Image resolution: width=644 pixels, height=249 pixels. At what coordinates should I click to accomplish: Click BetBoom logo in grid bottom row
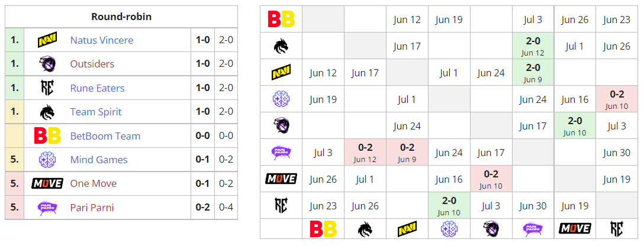pos(323,228)
